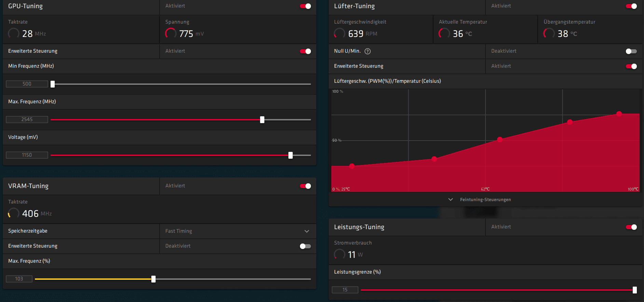Viewport: 644px width, 302px height.
Task: Disable the Lüfter-Tuning toggle
Action: [x=631, y=6]
